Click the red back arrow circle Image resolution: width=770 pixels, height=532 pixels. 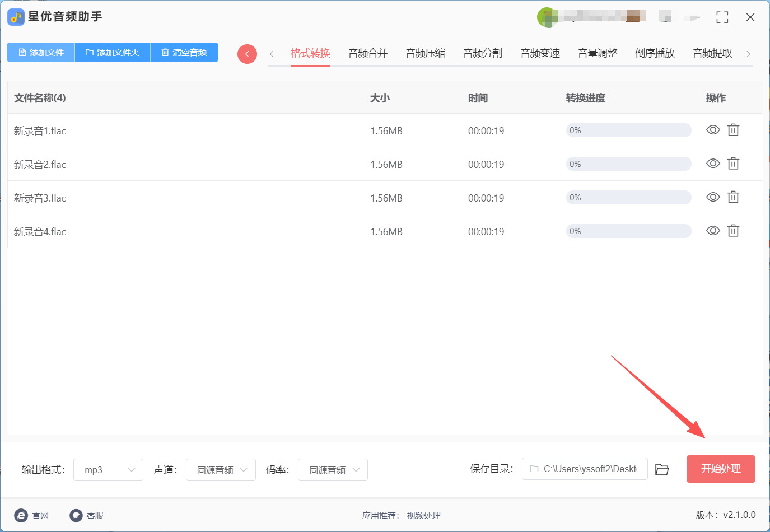pos(247,54)
